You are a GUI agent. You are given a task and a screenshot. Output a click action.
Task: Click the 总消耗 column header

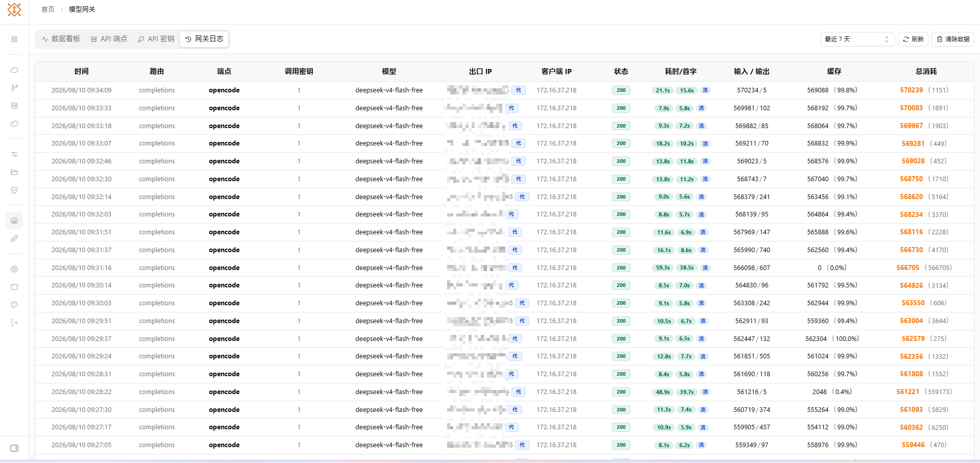coord(926,71)
